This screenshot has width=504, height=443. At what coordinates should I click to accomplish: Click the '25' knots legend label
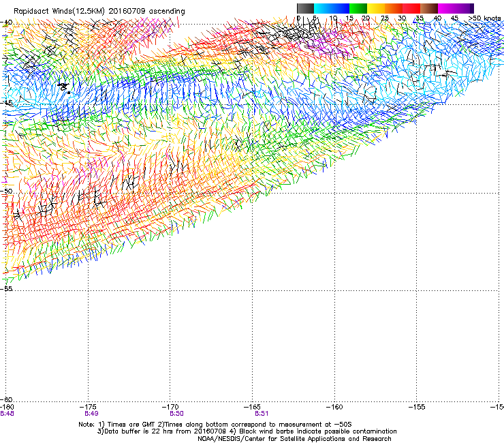point(385,18)
